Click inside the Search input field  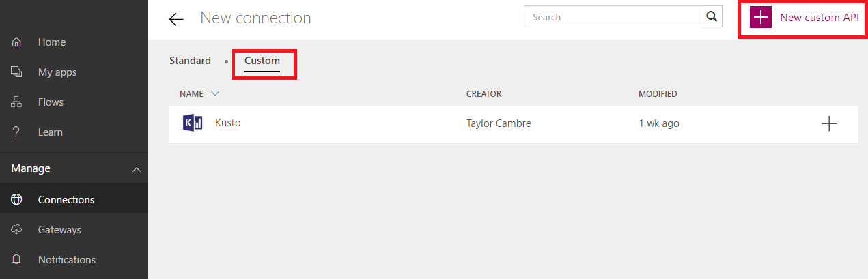click(x=613, y=17)
